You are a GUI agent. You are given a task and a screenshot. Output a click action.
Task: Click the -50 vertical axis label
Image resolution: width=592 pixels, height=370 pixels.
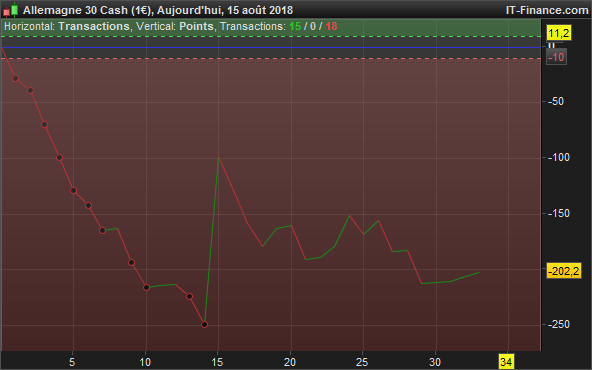tap(556, 102)
